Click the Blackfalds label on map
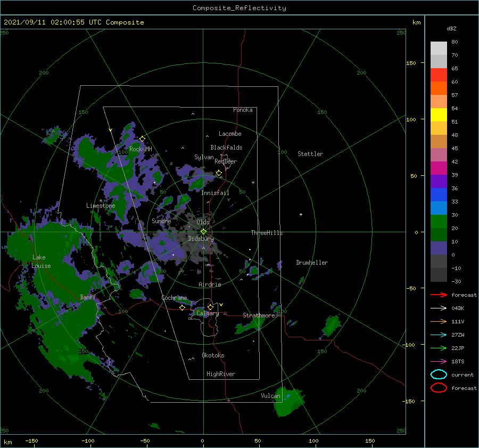This screenshot has height=448, width=479. (226, 148)
